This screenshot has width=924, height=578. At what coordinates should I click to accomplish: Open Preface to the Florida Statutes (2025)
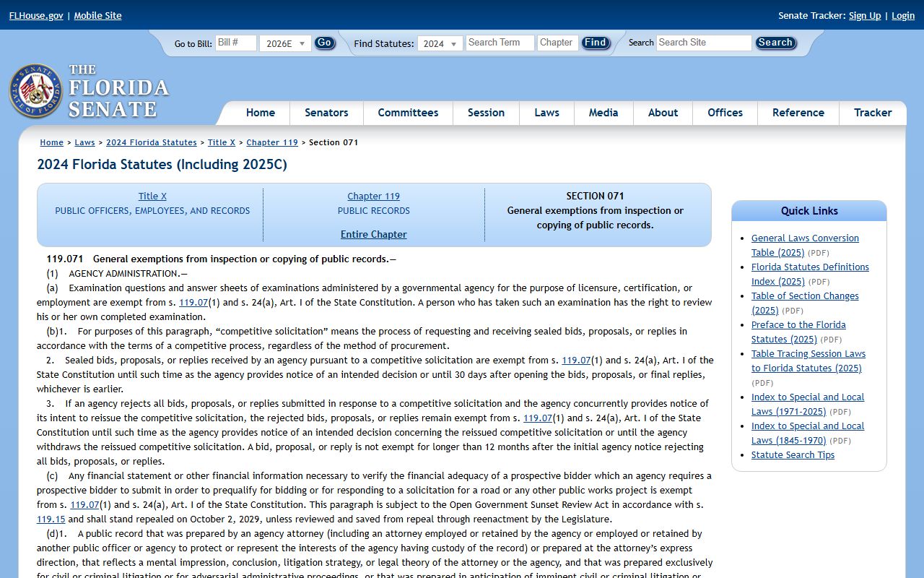click(x=798, y=332)
